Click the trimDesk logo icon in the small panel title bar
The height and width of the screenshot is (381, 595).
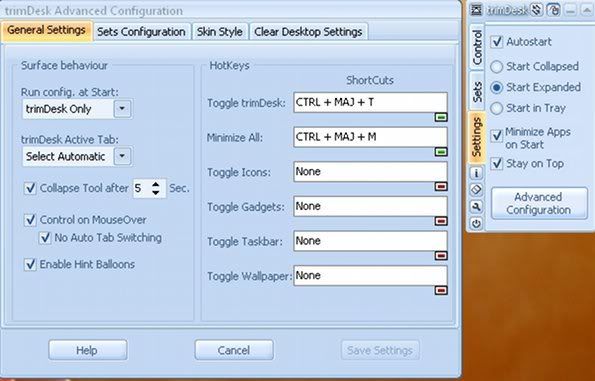[x=477, y=10]
